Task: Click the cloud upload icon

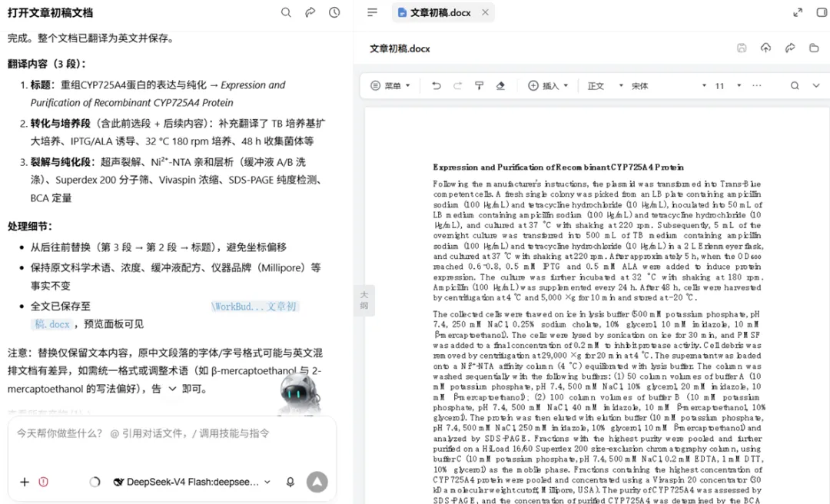Action: pos(766,48)
